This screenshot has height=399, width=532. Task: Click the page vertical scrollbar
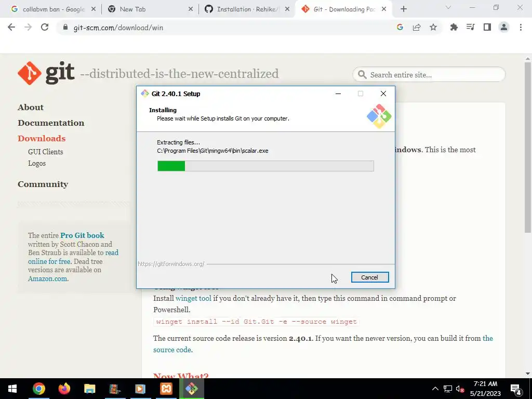tap(528, 148)
